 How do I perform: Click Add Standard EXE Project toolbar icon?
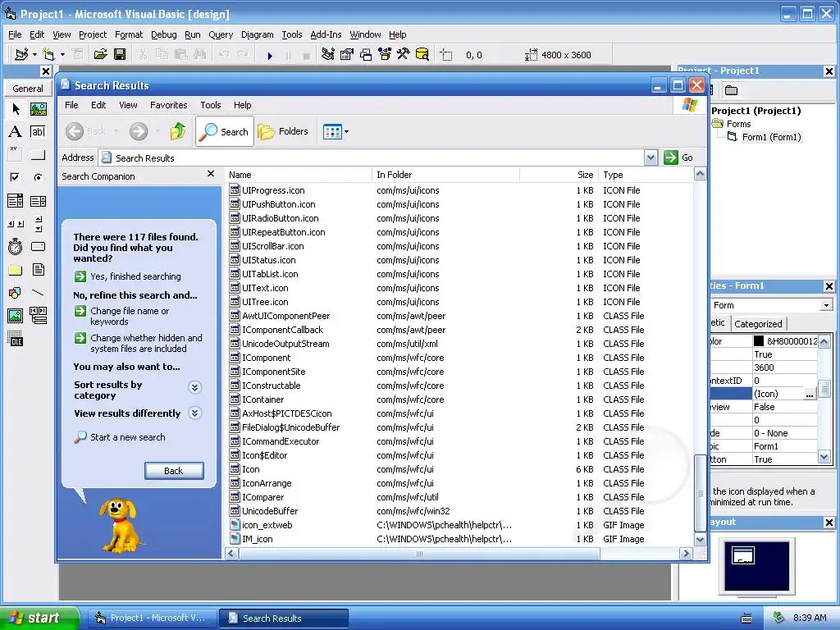tap(21, 54)
